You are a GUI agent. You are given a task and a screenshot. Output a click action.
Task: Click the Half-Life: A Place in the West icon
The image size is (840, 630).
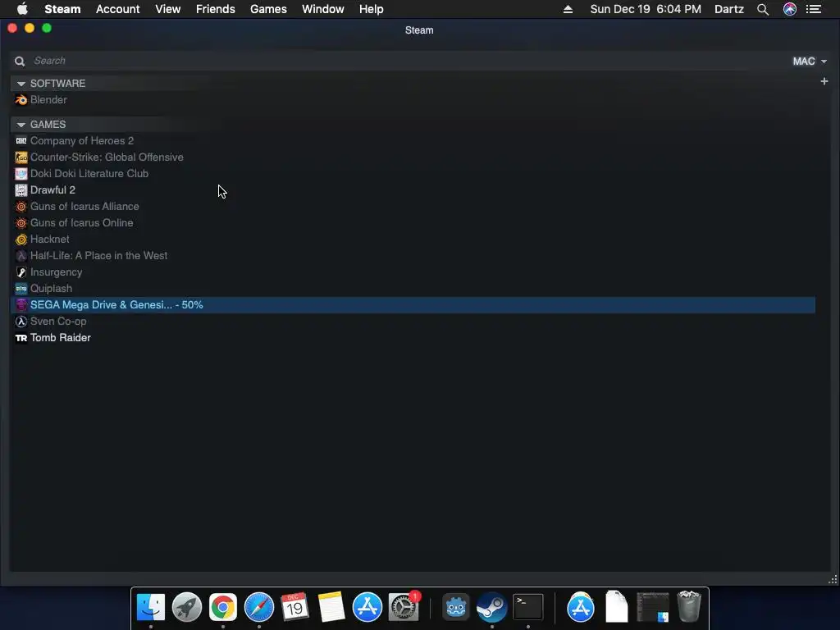point(21,256)
